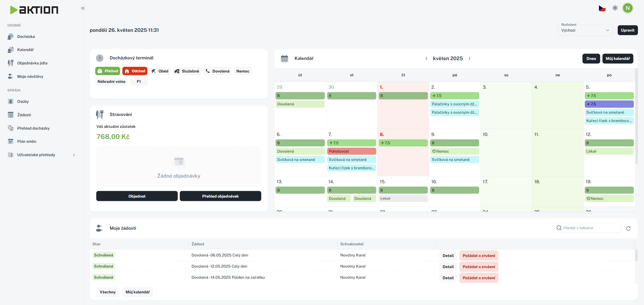644x305 pixels.
Task: Collapse the sidebar with hamburger icon
Action: (83, 8)
